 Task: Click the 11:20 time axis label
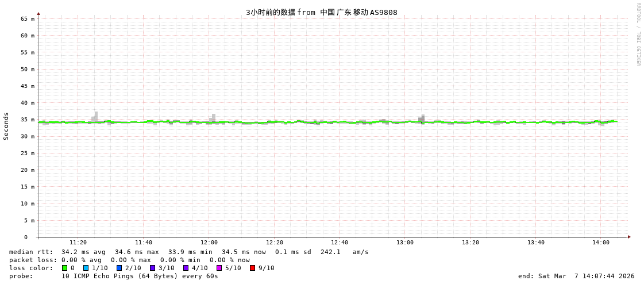[x=78, y=243]
